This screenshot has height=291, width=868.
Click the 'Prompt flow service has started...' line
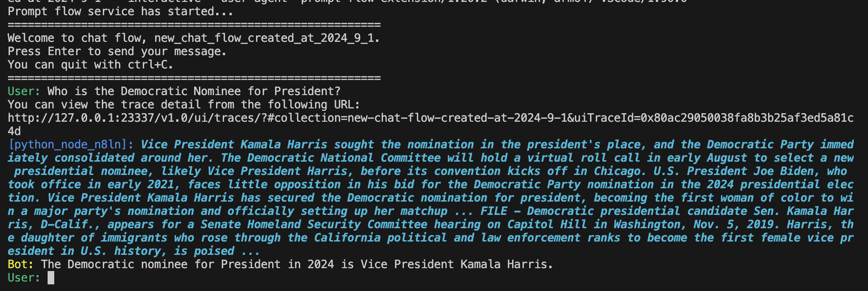[x=120, y=11]
